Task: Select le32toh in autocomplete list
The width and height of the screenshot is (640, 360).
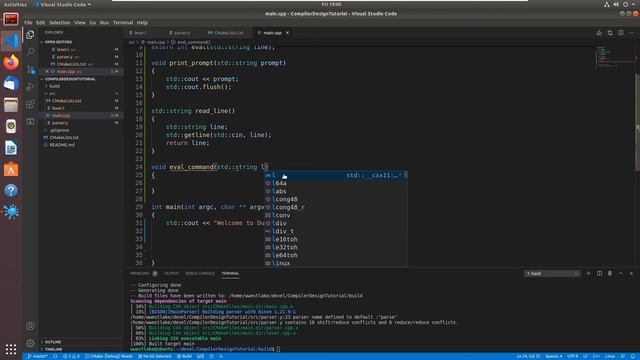Action: point(336,247)
